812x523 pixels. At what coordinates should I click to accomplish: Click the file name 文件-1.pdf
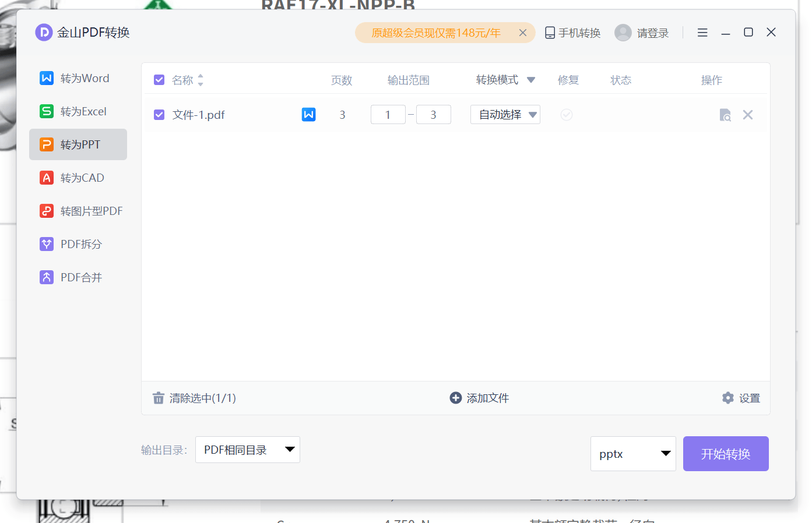(x=199, y=115)
